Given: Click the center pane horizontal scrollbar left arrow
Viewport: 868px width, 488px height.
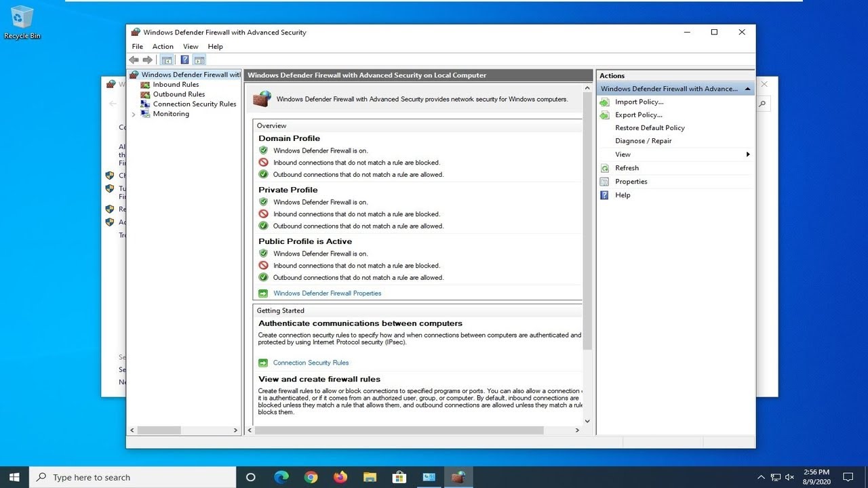Looking at the screenshot, I should 250,430.
